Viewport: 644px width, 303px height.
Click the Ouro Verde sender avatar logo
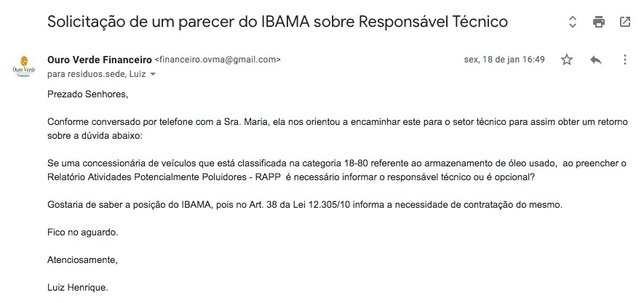click(24, 66)
